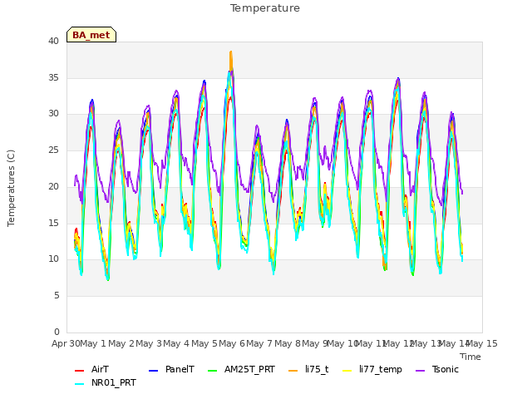Click the 10 y-axis tick label
532x399 pixels.
click(x=53, y=259)
